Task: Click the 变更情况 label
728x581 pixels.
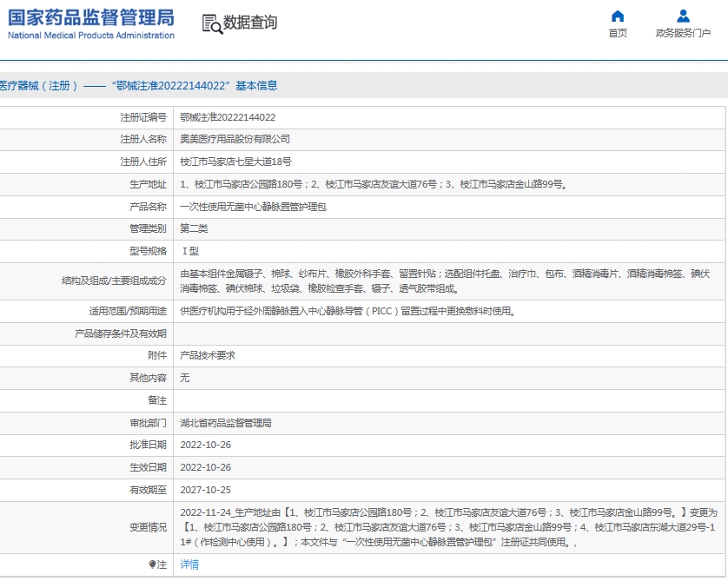Action: point(148,527)
